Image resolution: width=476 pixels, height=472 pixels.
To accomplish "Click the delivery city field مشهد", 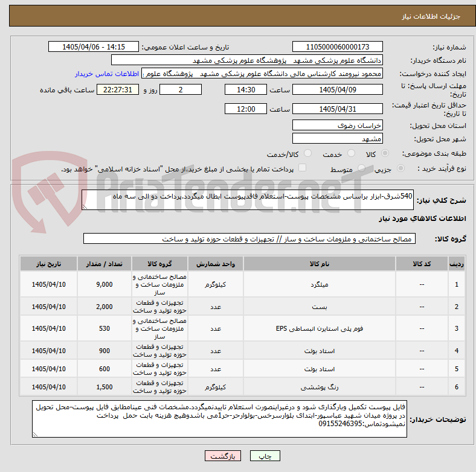I will pyautogui.click(x=337, y=138).
